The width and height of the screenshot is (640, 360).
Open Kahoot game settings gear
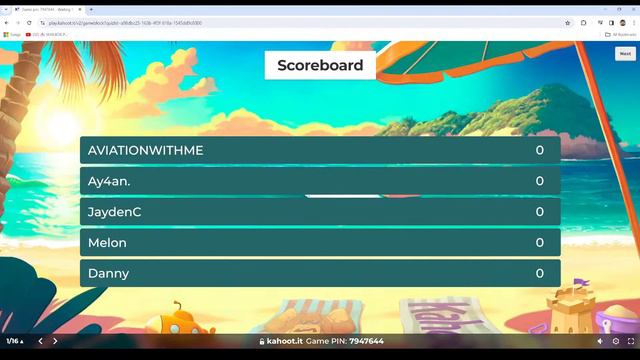tap(616, 341)
